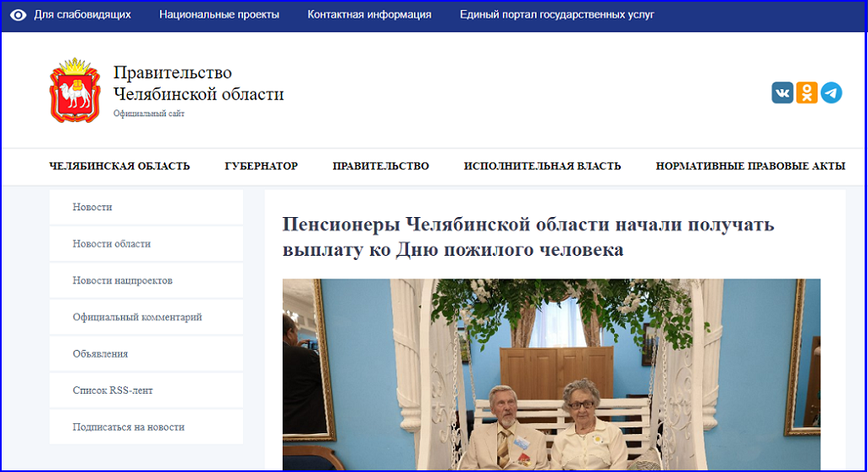
Task: Open 'Национальные проекты' link
Action: [220, 15]
